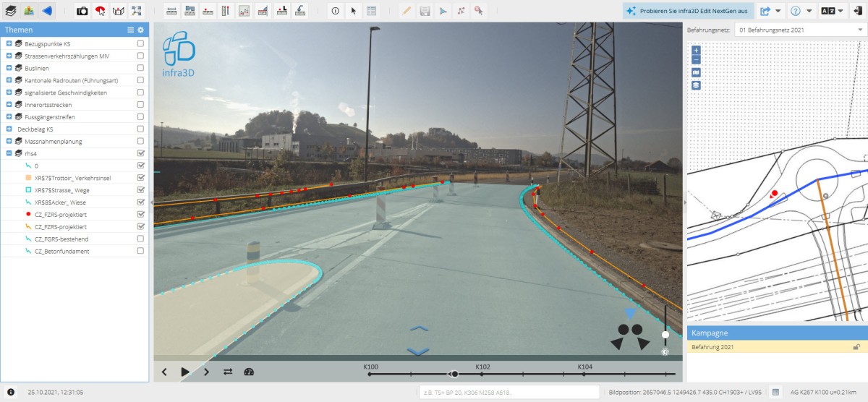The image size is (868, 402).
Task: Check the Fussgängerstreifen layer box
Action: point(140,116)
